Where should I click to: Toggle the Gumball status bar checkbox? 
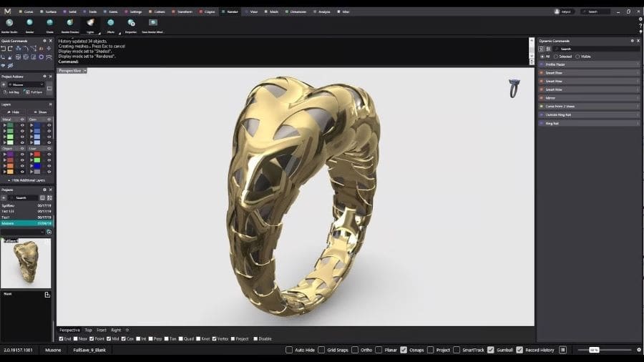[491, 350]
